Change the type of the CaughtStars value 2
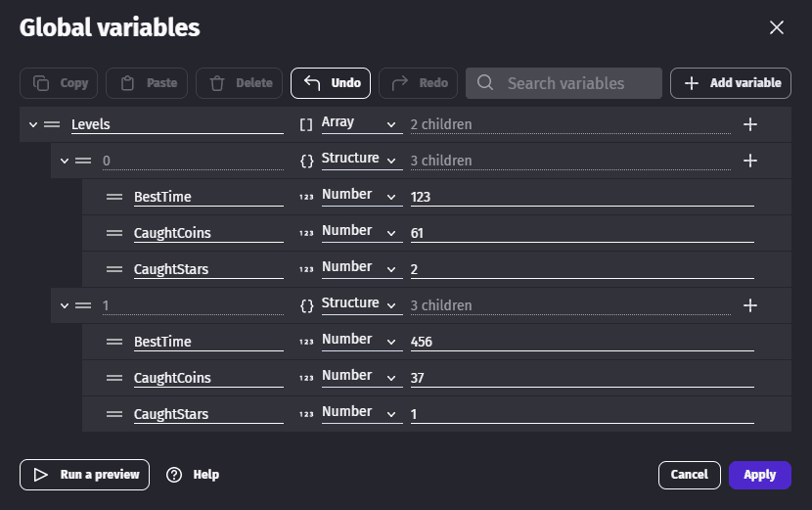The height and width of the screenshot is (510, 812). tap(358, 269)
